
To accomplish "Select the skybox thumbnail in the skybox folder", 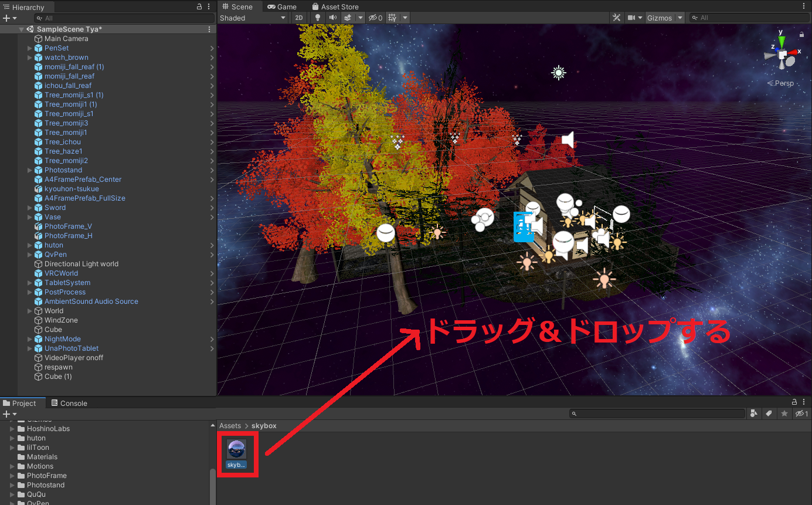I will tap(237, 450).
